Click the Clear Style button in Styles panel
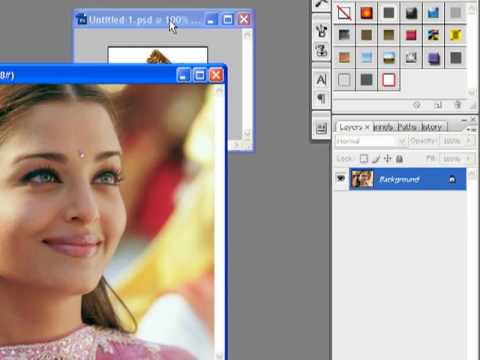 tap(417, 105)
